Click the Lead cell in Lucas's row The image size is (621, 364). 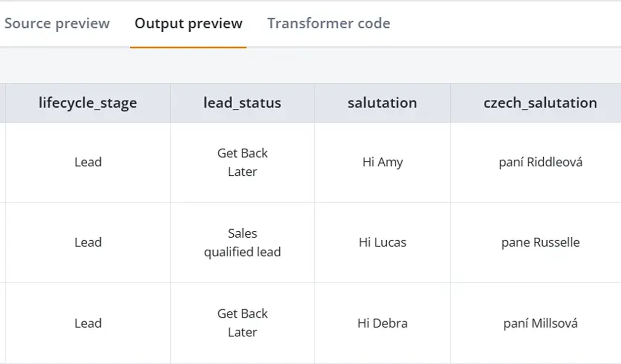pos(88,243)
